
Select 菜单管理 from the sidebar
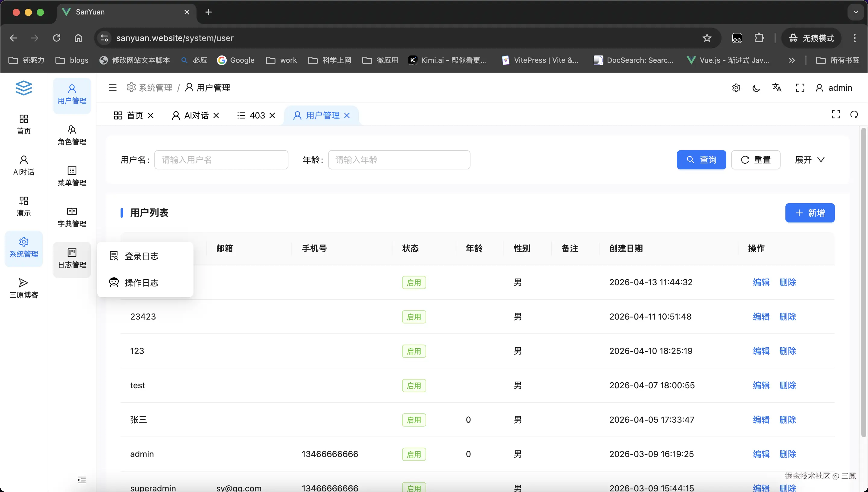point(72,175)
